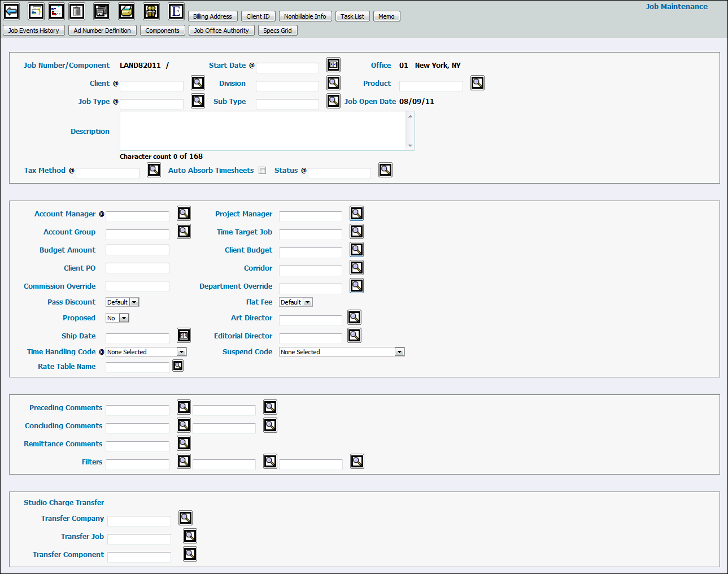Open the Client lookup magnifier
This screenshot has width=728, height=574.
click(198, 83)
